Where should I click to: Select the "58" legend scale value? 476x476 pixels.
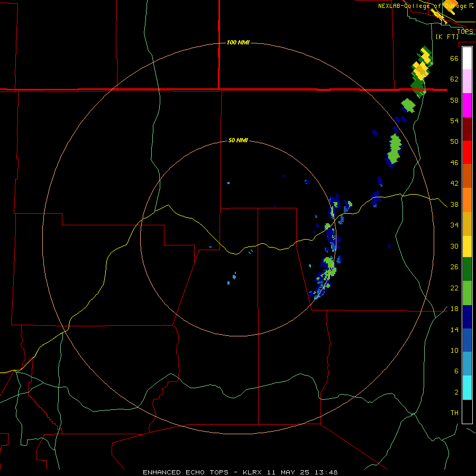tap(454, 100)
